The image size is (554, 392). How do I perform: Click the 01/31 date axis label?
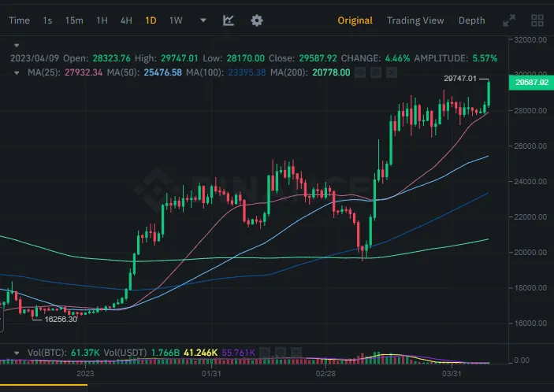pos(211,373)
